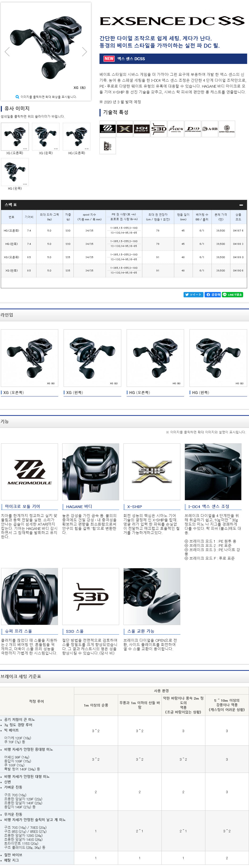Click the S3D 스풀 heading
The image size is (249, 868).
click(75, 631)
